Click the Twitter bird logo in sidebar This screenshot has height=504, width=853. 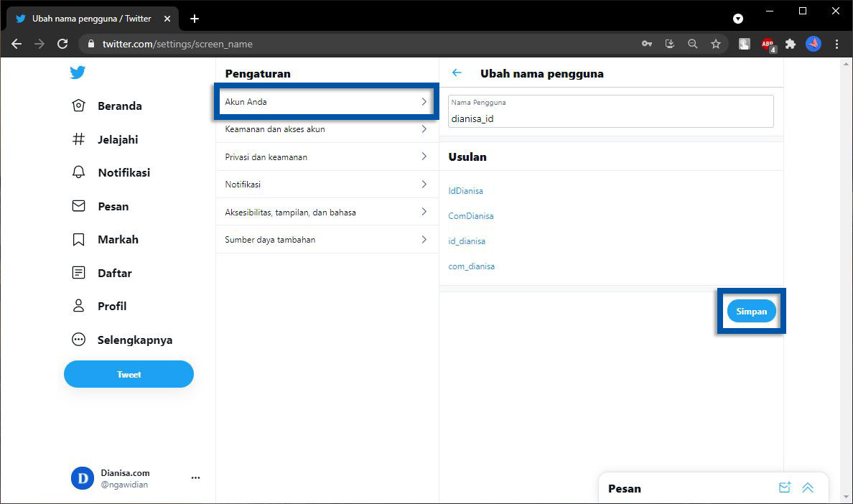78,73
